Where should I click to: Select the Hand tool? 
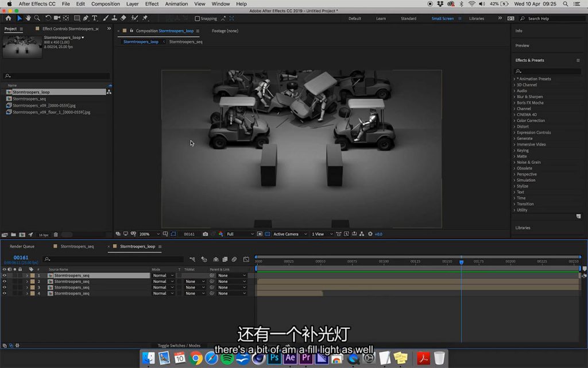(x=28, y=18)
